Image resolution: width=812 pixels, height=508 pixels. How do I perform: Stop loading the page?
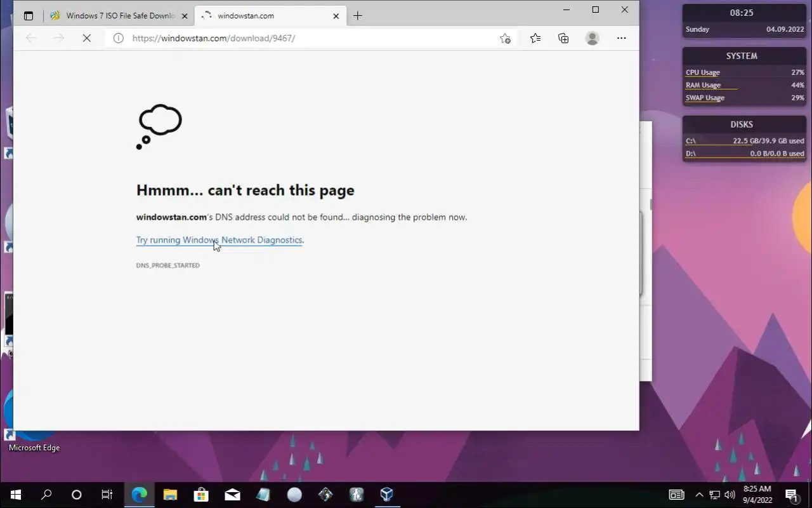tap(87, 38)
